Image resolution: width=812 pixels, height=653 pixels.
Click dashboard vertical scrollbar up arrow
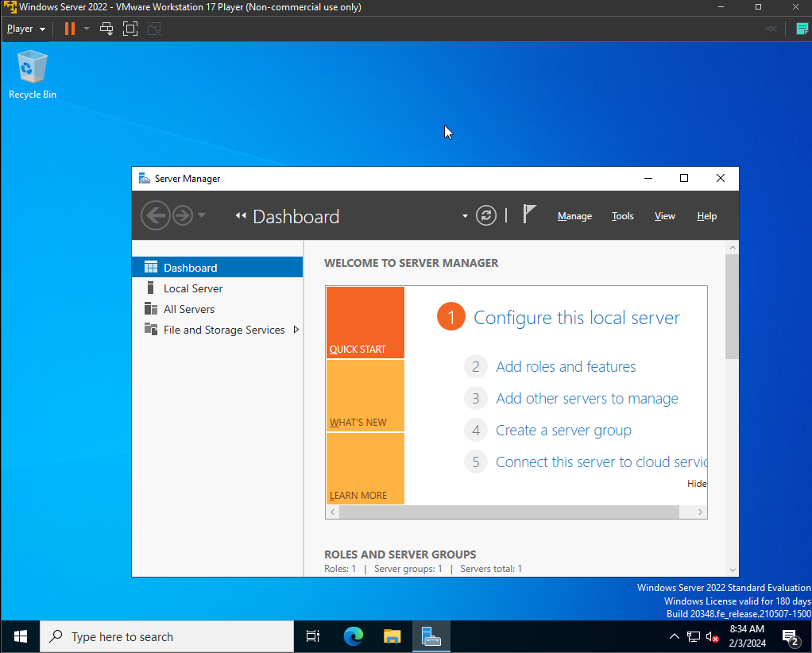point(733,248)
